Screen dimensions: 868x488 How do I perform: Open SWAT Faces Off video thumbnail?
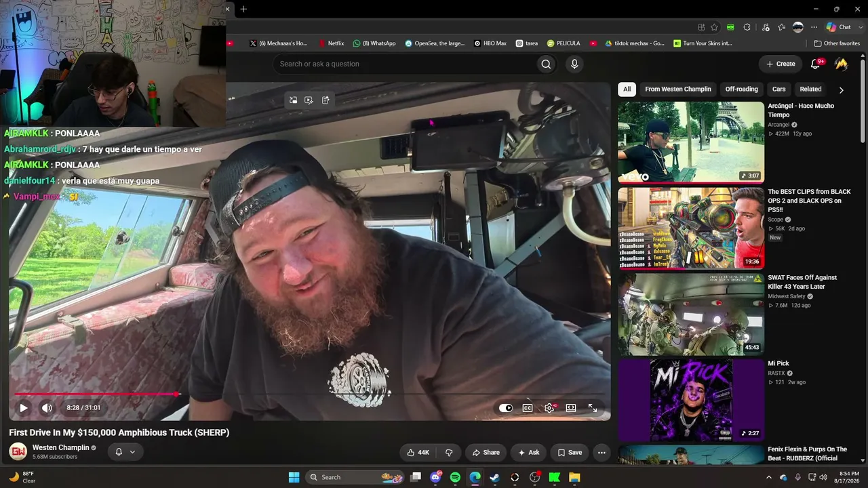pos(691,314)
